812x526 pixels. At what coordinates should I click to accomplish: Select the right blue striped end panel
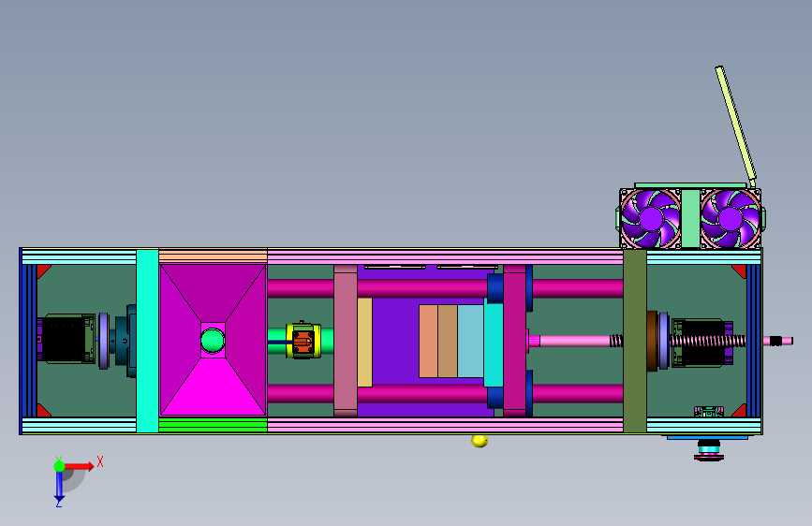pyautogui.click(x=754, y=341)
